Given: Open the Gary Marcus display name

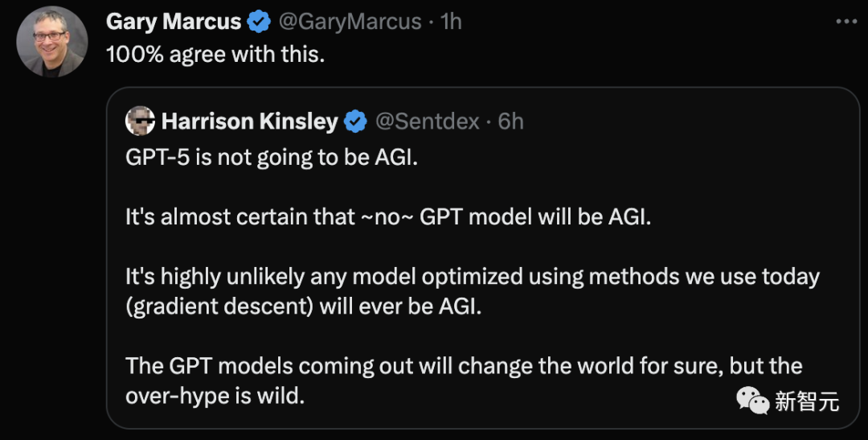Looking at the screenshot, I should click(x=174, y=23).
